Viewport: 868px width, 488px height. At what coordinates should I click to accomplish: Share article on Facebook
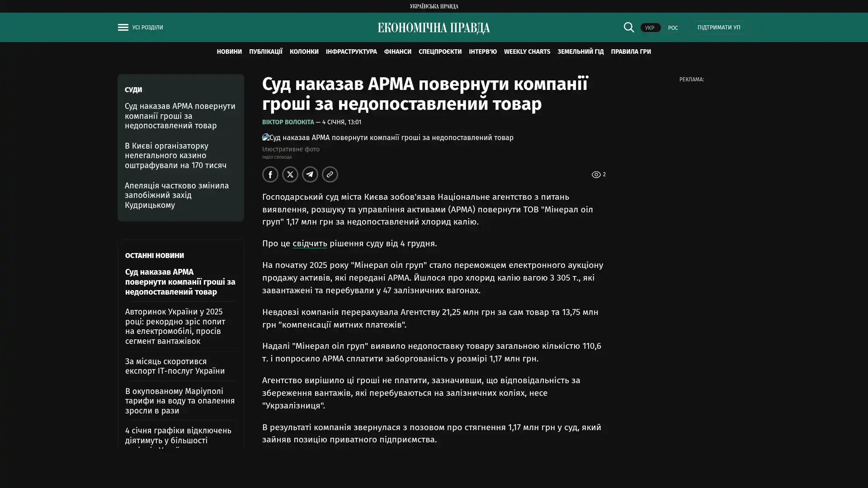270,174
